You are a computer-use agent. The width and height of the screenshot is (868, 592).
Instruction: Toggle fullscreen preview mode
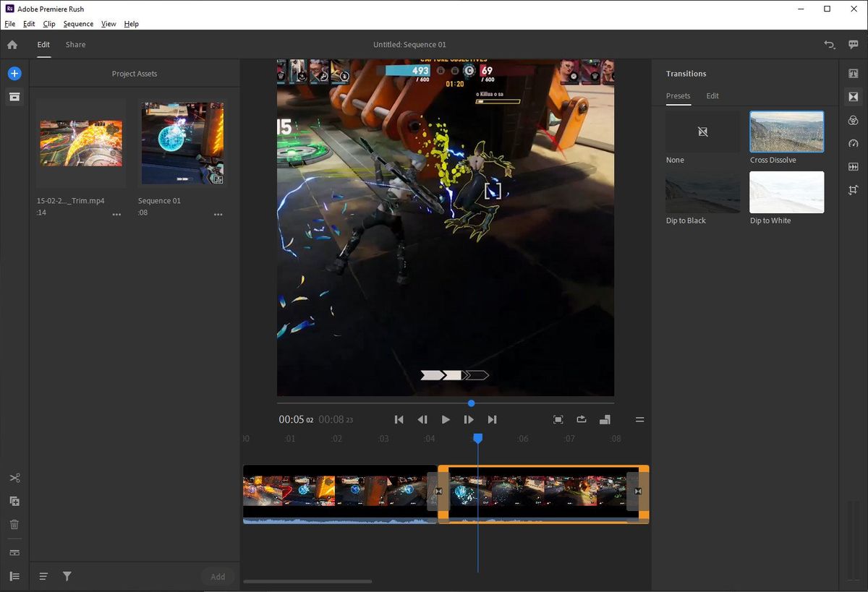[x=558, y=419]
